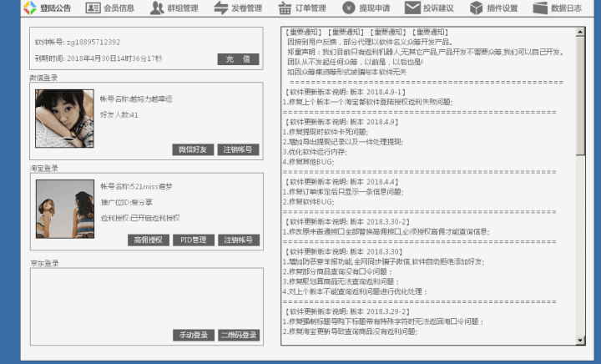This screenshot has width=601, height=364.
Task: Click the announcement scrollbar thumb
Action: [x=580, y=96]
